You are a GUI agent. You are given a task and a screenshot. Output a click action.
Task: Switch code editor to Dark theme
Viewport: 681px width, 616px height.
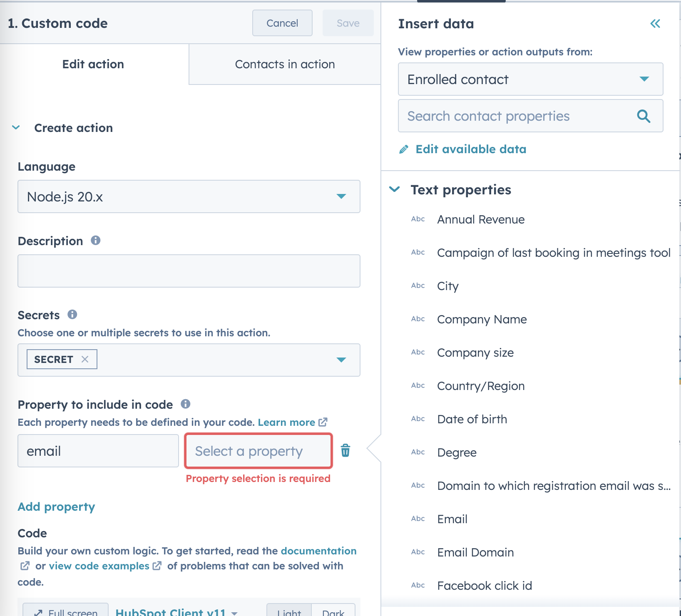(333, 611)
